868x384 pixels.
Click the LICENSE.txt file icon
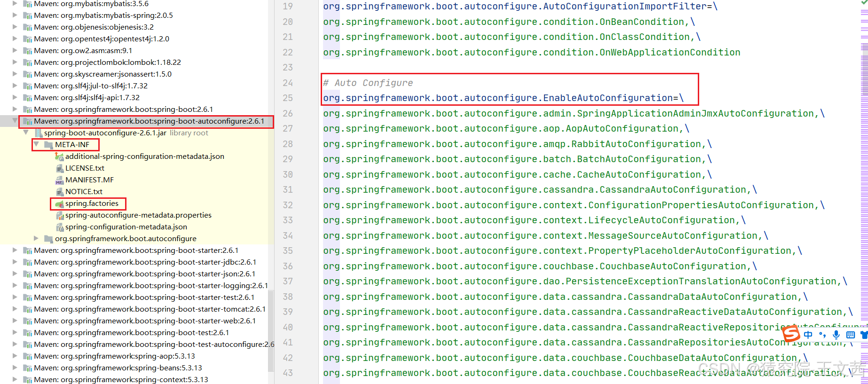click(59, 168)
